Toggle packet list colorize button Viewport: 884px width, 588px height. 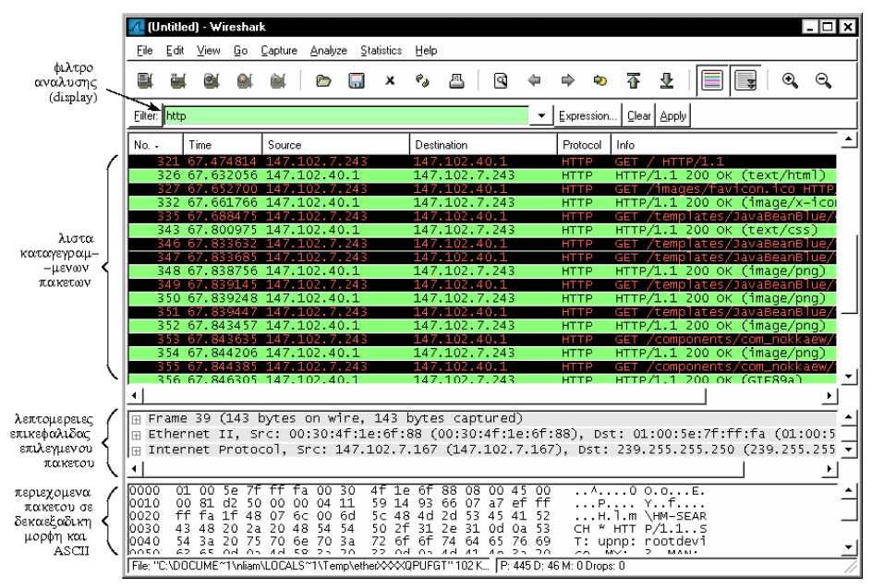coord(712,80)
